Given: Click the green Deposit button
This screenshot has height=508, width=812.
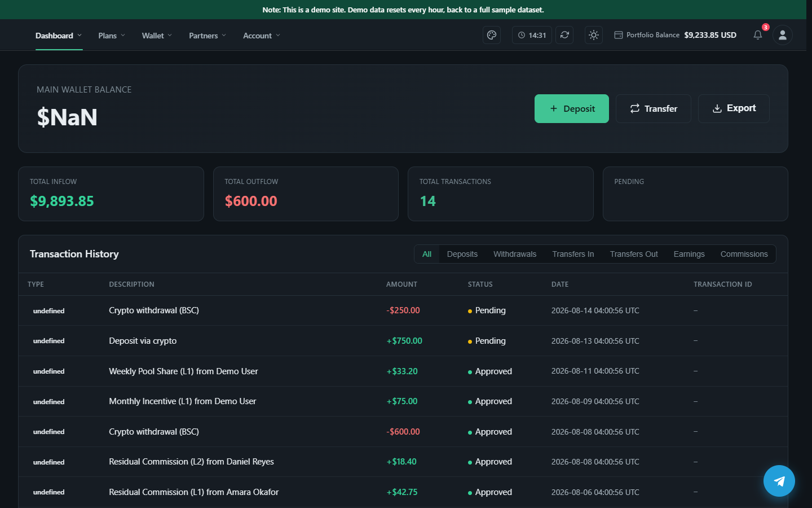Looking at the screenshot, I should tap(572, 108).
